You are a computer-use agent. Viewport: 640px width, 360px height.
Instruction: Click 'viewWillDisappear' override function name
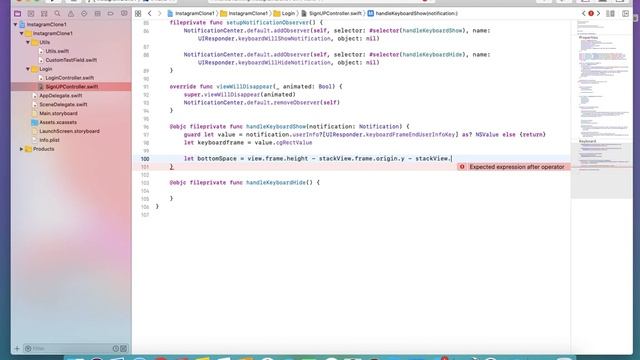pyautogui.click(x=244, y=87)
